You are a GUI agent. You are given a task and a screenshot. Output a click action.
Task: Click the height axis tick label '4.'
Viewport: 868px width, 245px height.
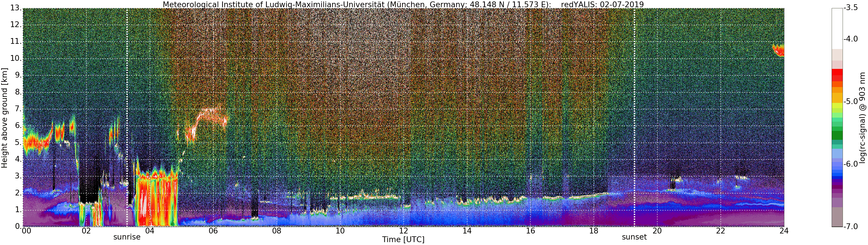point(18,159)
